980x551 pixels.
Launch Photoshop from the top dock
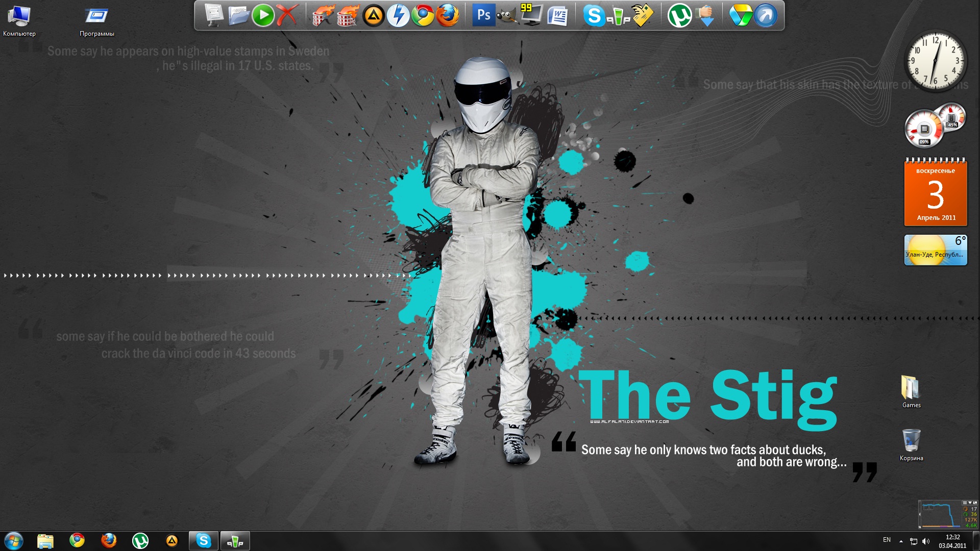(x=483, y=15)
